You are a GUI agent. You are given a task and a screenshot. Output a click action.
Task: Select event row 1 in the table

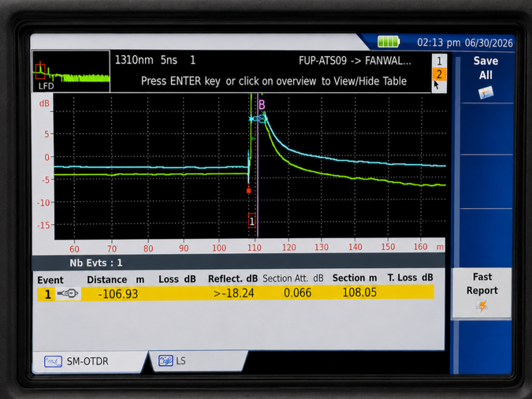coord(236,293)
